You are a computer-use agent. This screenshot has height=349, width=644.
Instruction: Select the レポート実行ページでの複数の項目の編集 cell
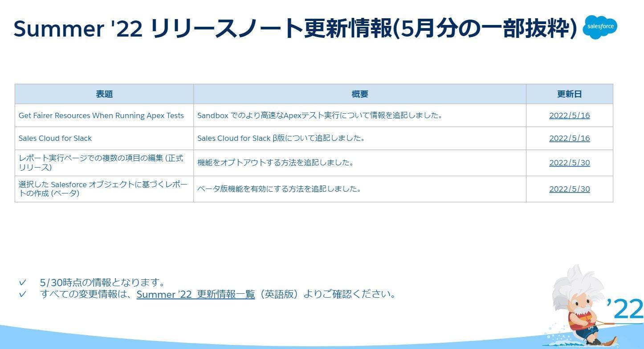(x=104, y=163)
